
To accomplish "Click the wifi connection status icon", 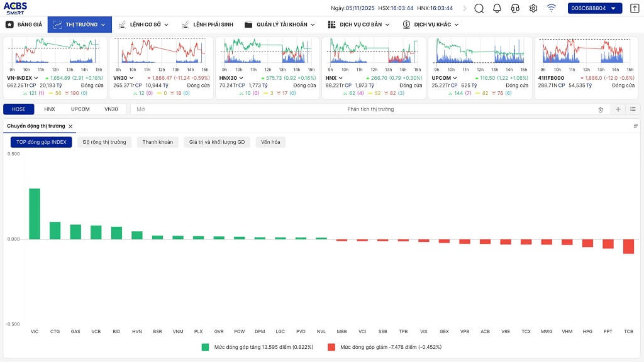I will (552, 8).
